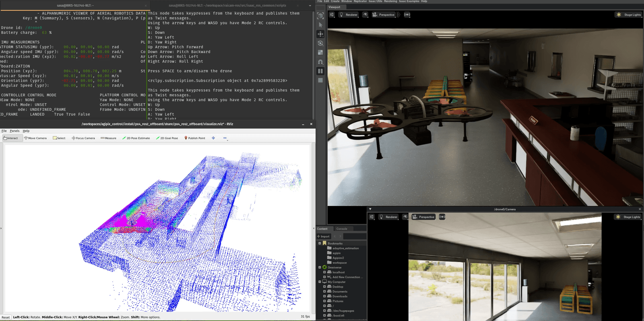Open the Renderer dropdown in the main Viewport
644x321 pixels.
349,15
